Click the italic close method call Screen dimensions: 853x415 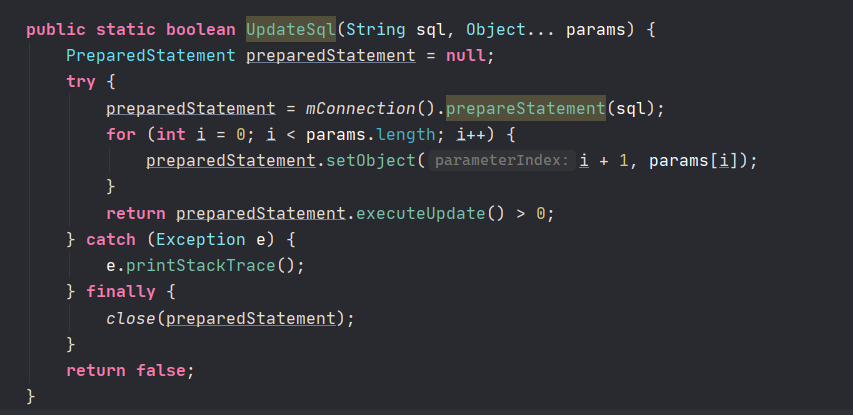click(131, 318)
